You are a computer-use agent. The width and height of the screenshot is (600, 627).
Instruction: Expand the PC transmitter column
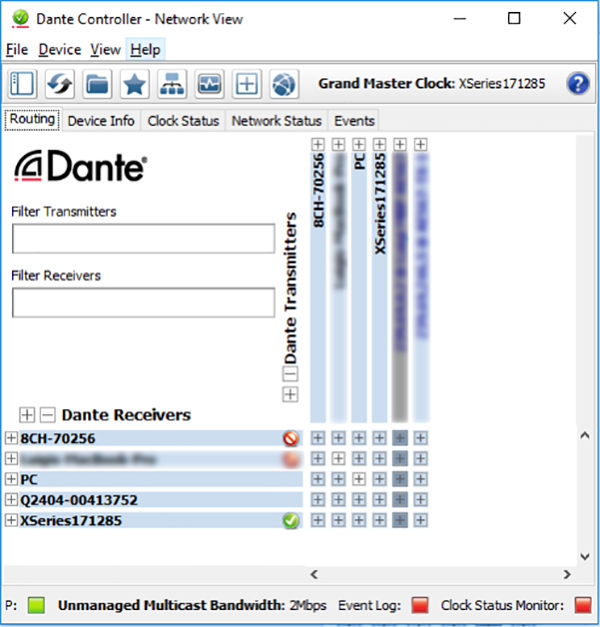click(x=359, y=144)
